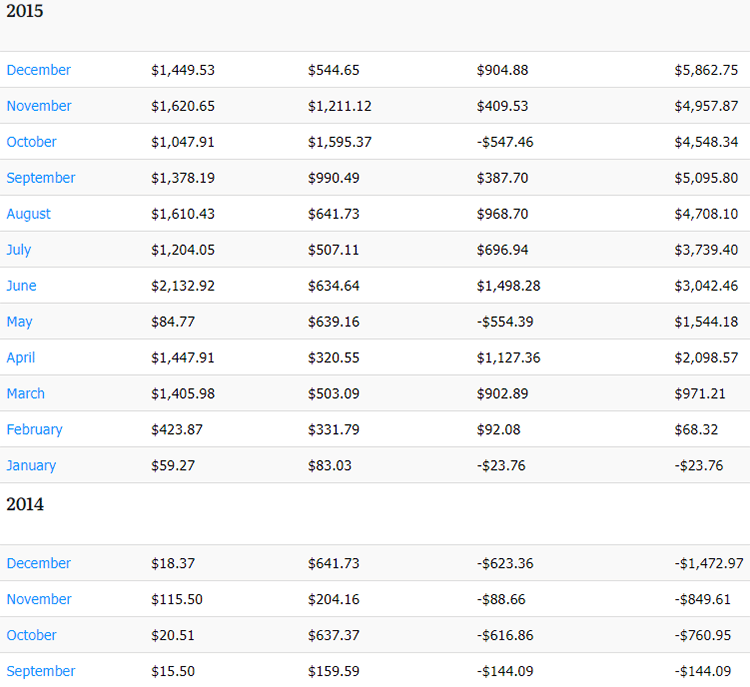The width and height of the screenshot is (750, 687).
Task: Click the October 2015 month link
Action: tap(32, 142)
